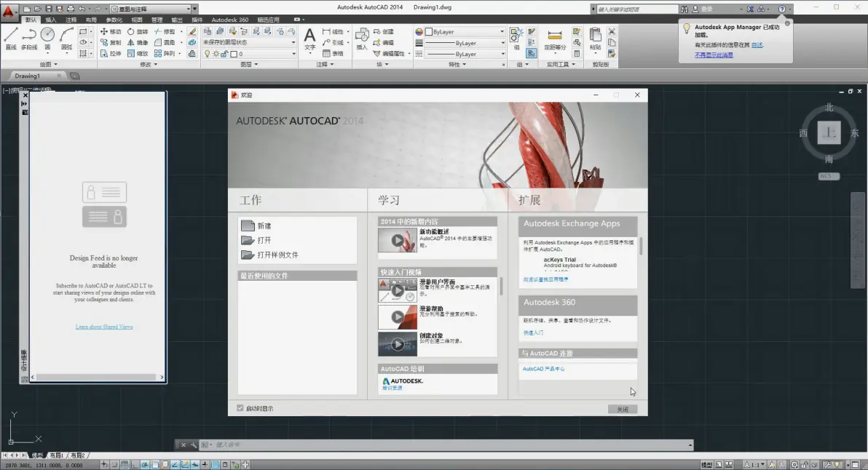
Task: Open the workspace selector dropdown in title bar
Action: [x=154, y=9]
